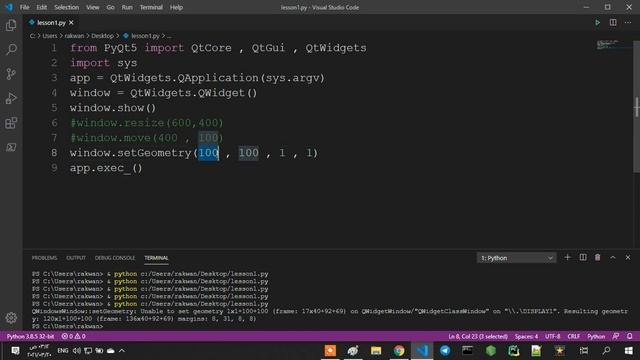Click 'rakwan' in the breadcrumb path
This screenshot has width=640, height=360.
74,36
